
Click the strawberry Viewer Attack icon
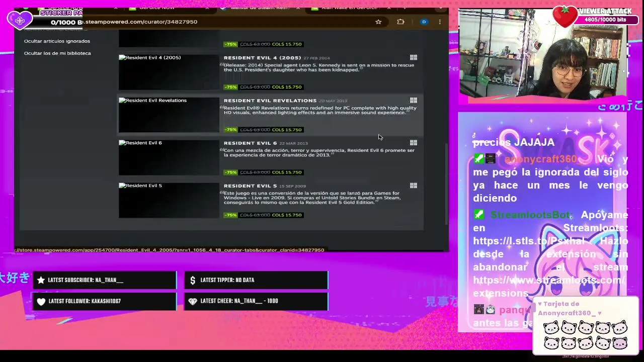(565, 17)
